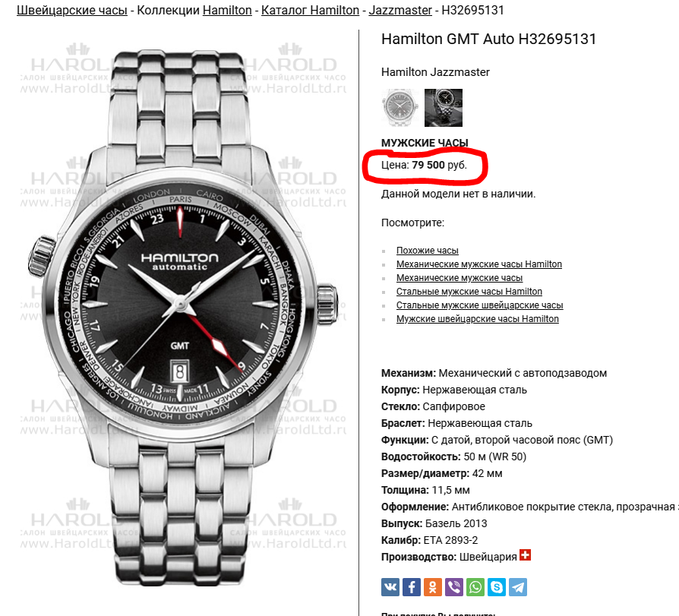Share the page via the Telegram icon
679x616 pixels.
[518, 587]
